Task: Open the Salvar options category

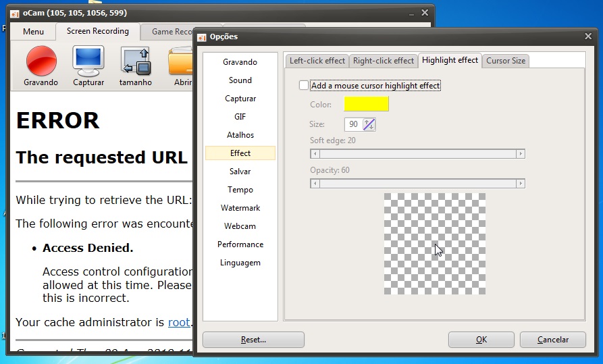Action: click(x=240, y=172)
